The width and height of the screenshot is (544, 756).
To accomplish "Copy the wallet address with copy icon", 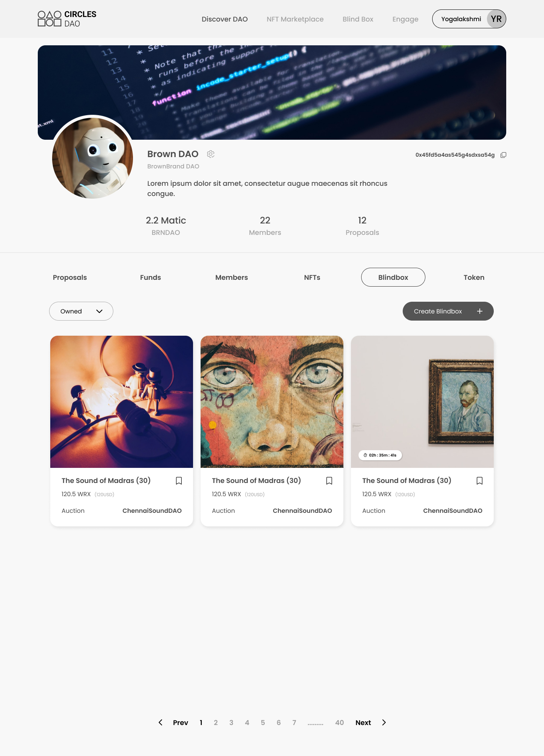I will (503, 155).
